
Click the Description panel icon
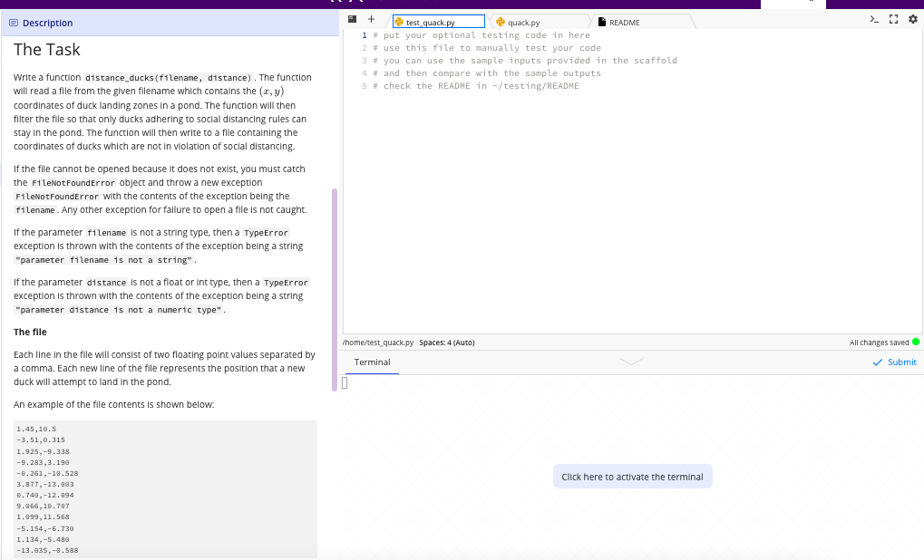[14, 23]
